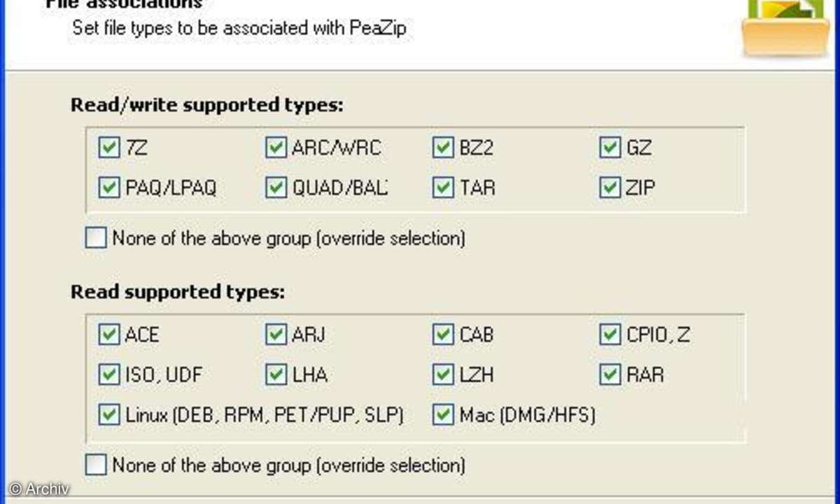This screenshot has height=504, width=840.
Task: Enable None of the above for read/write group
Action: point(95,239)
